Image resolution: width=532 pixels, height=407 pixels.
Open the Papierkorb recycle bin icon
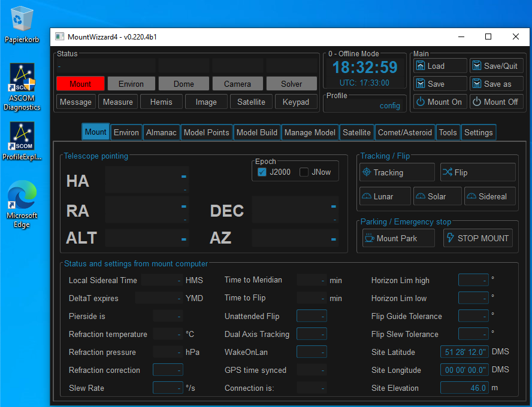point(22,25)
